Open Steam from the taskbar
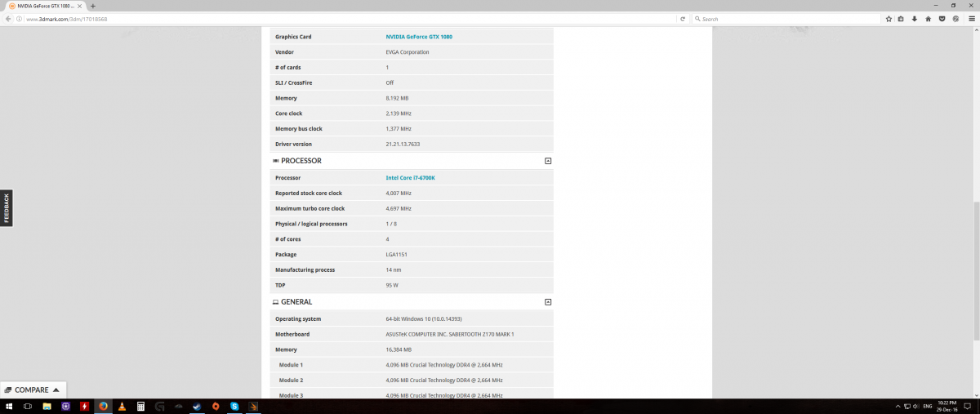Screen dimensions: 980x414 tap(197, 407)
